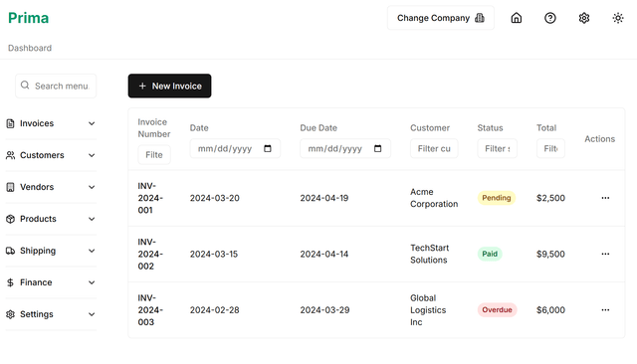
Task: Open the Invoices sidebar menu item
Action: [x=51, y=123]
